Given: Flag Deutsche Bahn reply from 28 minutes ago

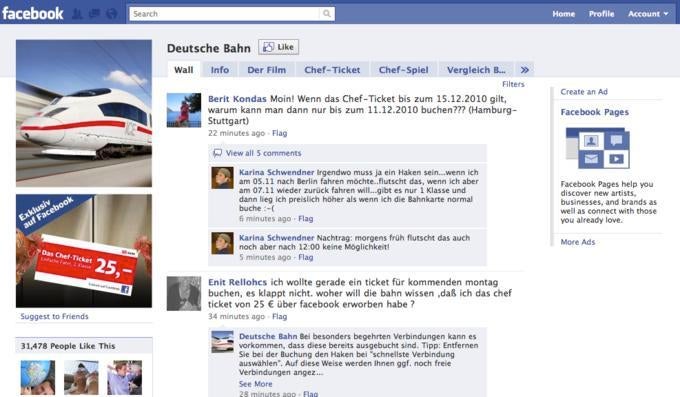Looking at the screenshot, I should tap(311, 394).
